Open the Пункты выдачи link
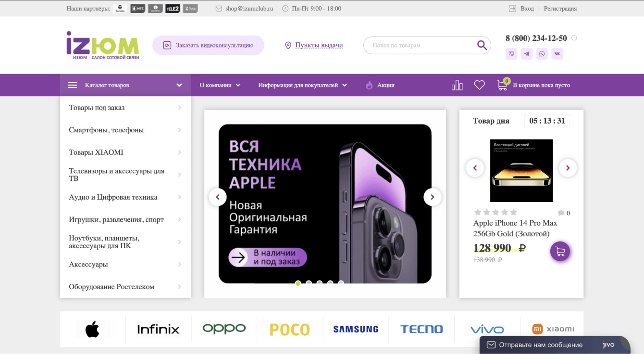 click(319, 45)
